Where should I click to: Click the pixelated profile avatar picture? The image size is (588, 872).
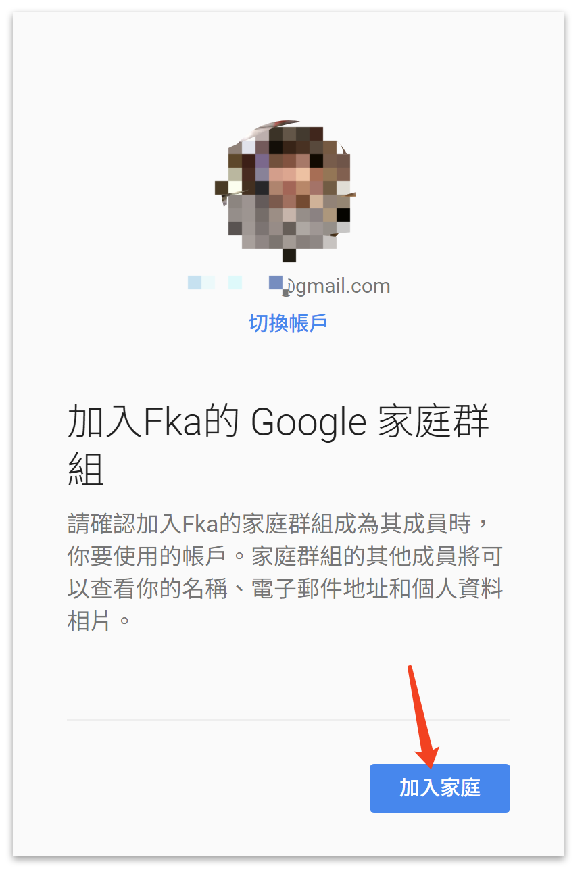[286, 191]
